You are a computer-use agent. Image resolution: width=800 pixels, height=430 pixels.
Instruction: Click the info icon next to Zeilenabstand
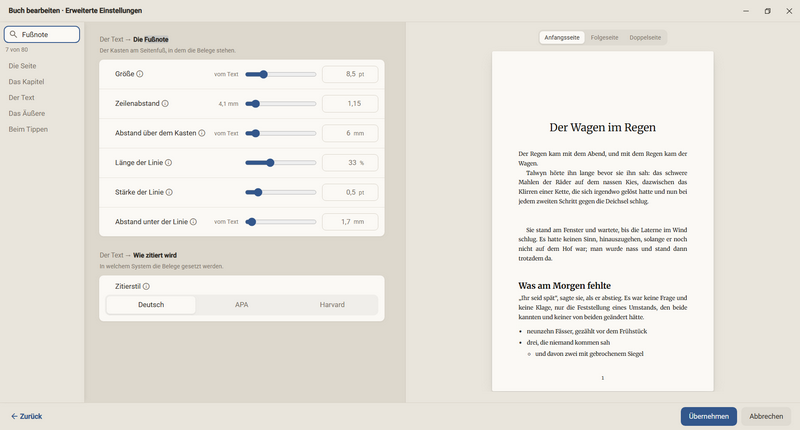(165, 104)
